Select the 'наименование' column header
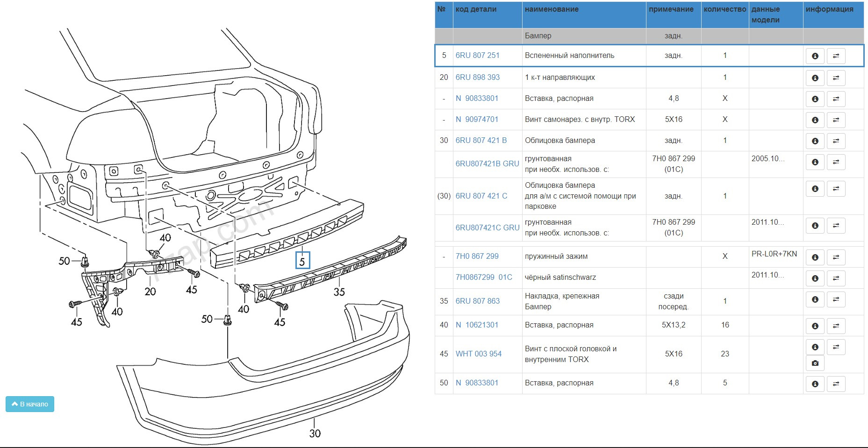The height and width of the screenshot is (448, 868). click(x=552, y=9)
